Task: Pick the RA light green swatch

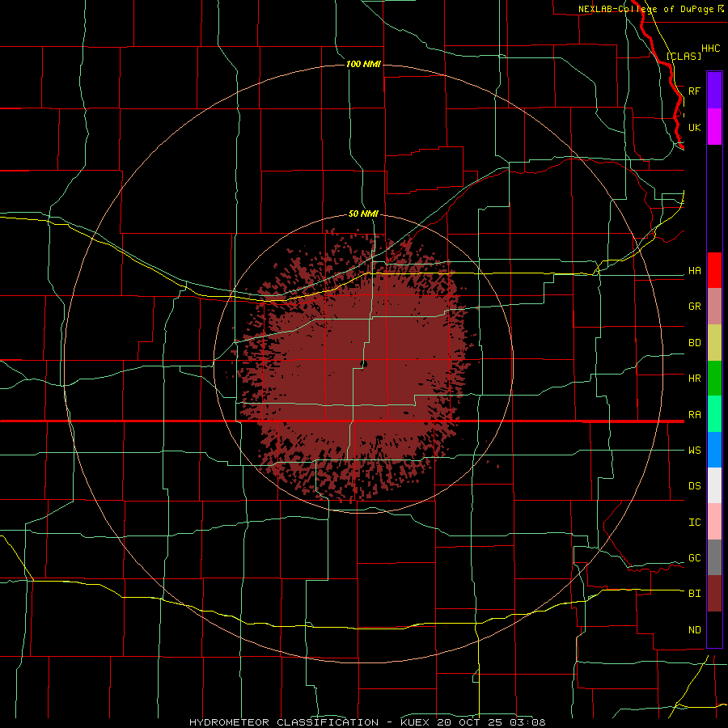Action: pos(714,414)
